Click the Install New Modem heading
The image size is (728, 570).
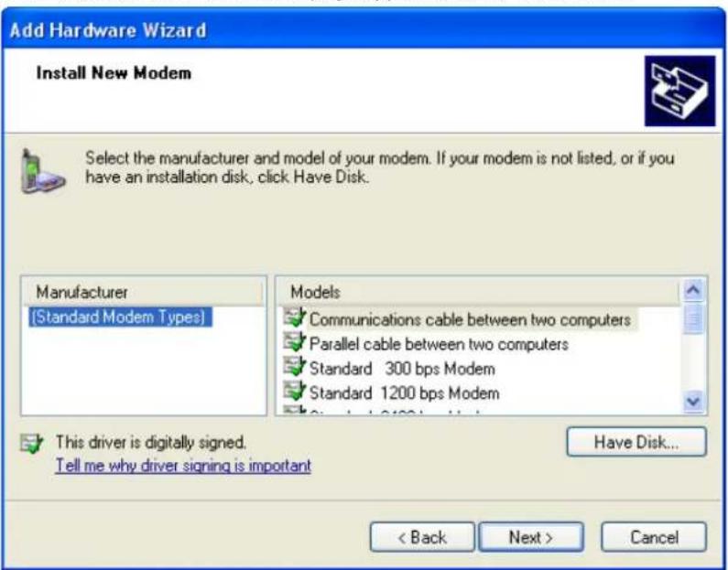point(114,73)
